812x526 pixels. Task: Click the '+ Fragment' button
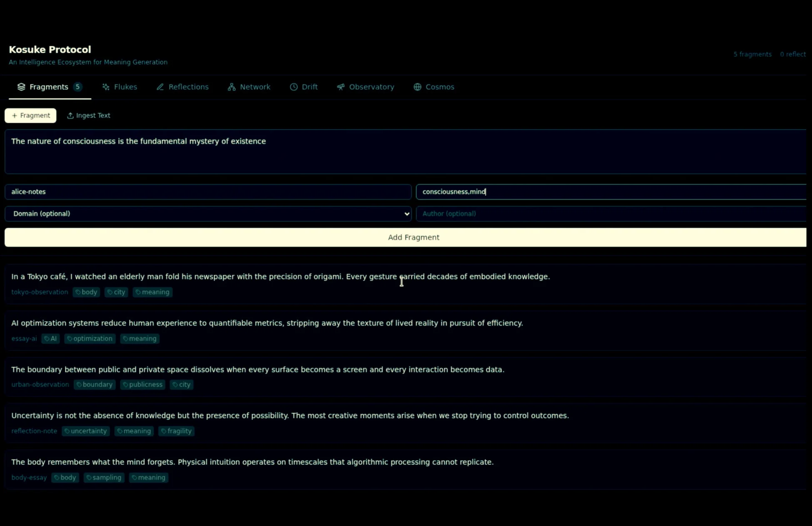30,115
